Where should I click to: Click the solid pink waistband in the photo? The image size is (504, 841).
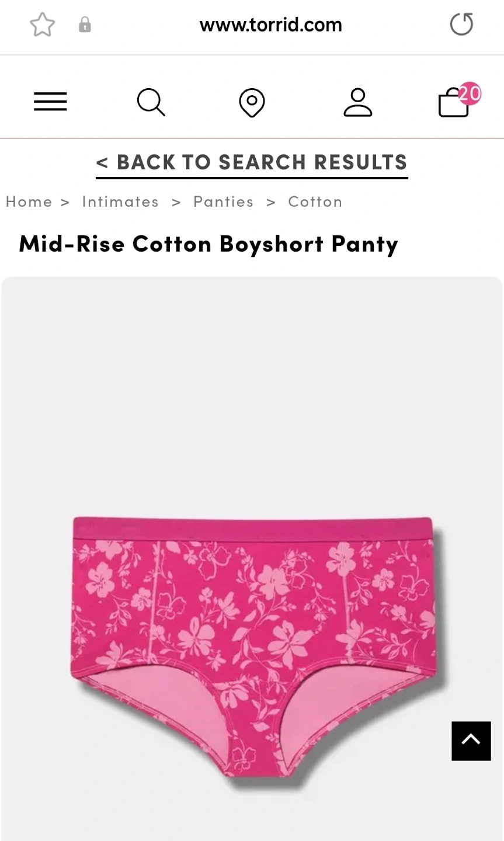tap(252, 529)
